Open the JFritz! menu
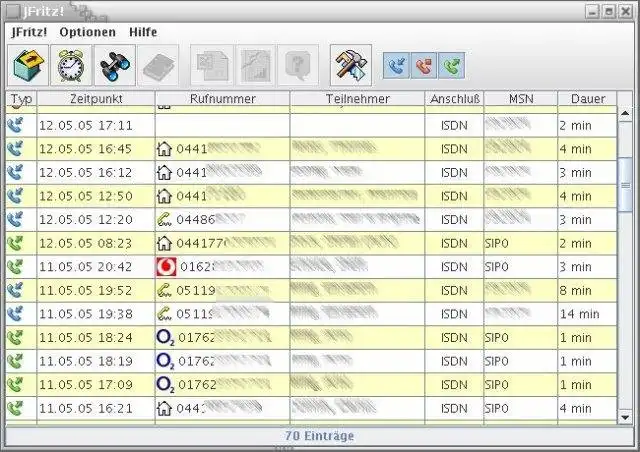The height and width of the screenshot is (452, 640). click(29, 32)
